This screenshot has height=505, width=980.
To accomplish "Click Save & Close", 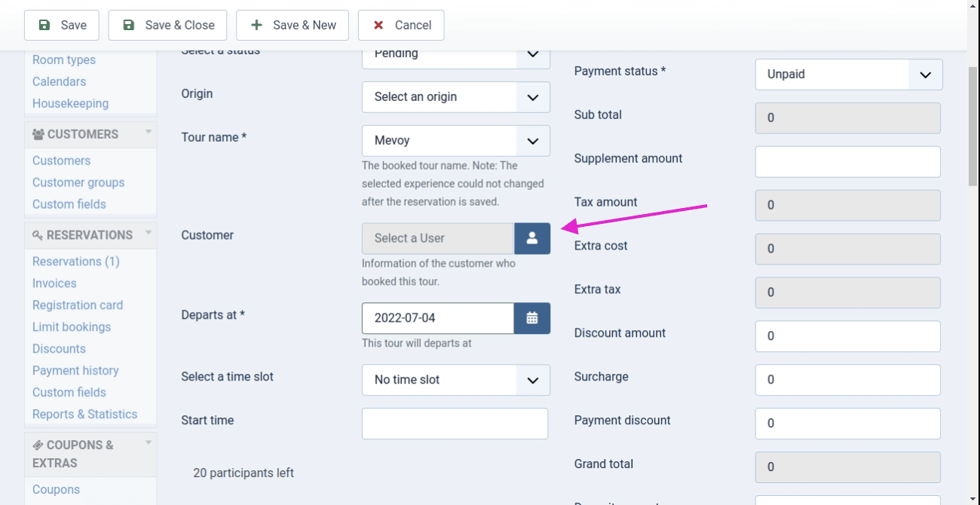I will point(168,25).
